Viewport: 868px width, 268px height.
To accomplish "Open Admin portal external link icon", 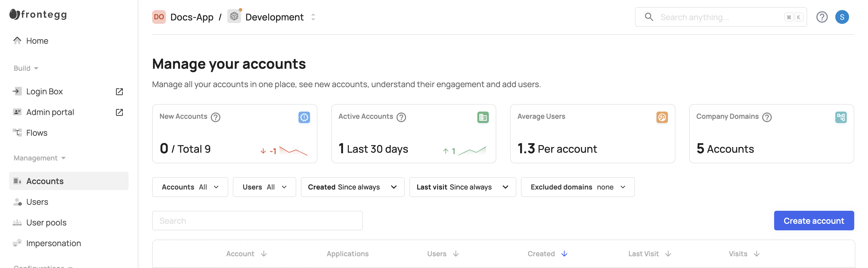I will pos(119,112).
